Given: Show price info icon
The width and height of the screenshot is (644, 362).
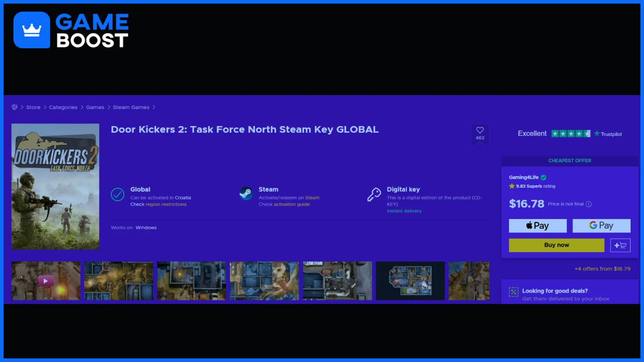Looking at the screenshot, I should 589,204.
